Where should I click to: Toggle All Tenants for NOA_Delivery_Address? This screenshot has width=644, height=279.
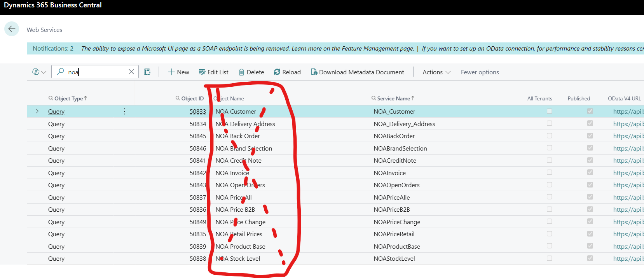[549, 123]
